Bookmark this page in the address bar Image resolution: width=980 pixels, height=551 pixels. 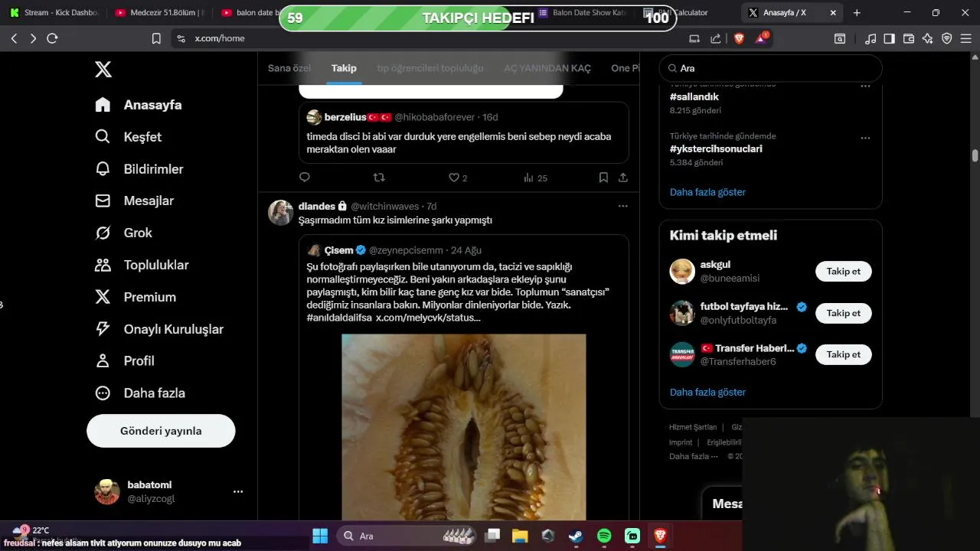(156, 38)
